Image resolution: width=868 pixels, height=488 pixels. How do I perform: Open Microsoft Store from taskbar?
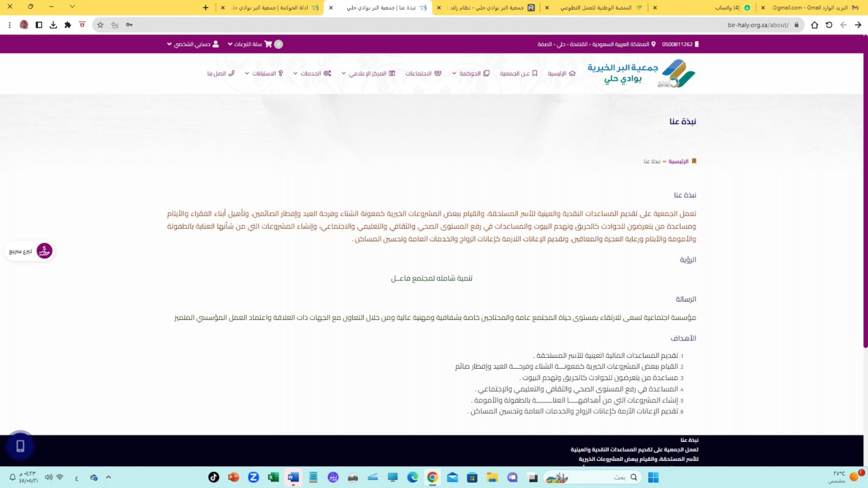click(x=472, y=477)
